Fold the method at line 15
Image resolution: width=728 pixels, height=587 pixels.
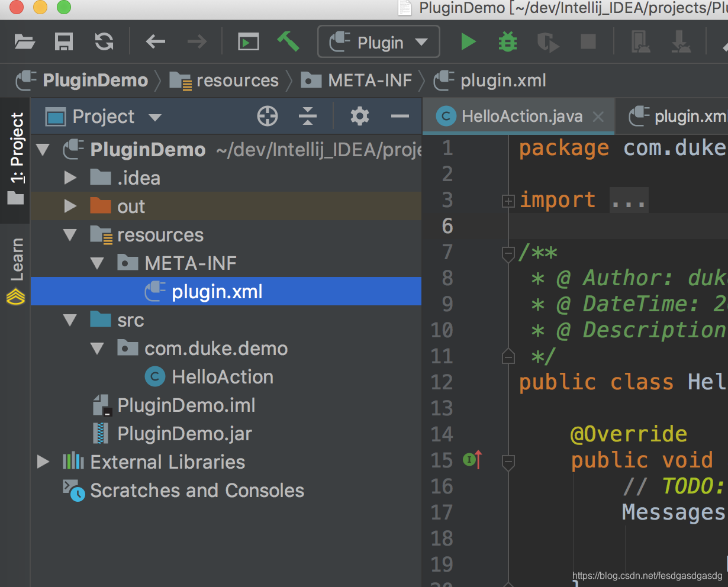(x=508, y=462)
